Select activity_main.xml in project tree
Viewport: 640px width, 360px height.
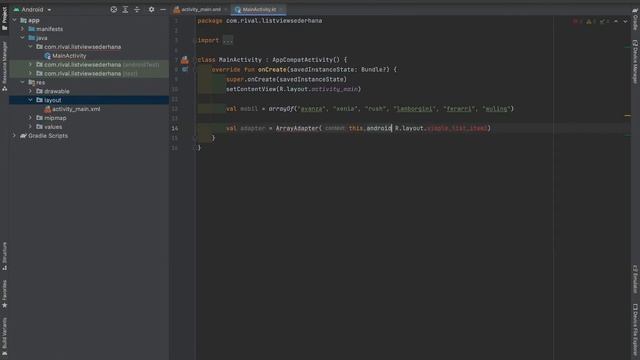pos(76,109)
